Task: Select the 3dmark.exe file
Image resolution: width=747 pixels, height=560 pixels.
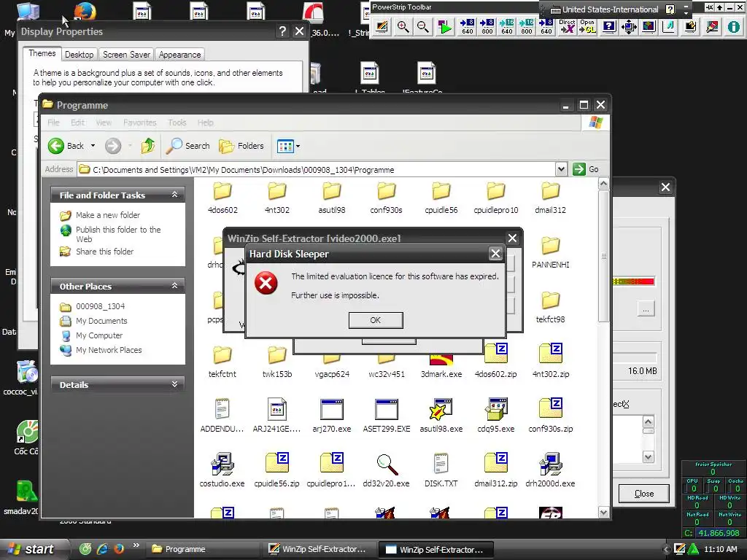Action: point(441,365)
